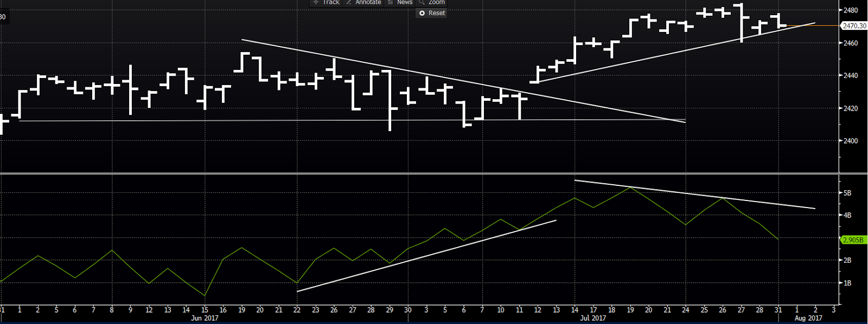Click the June 22 date label
The width and height of the screenshot is (868, 324).
point(297,310)
